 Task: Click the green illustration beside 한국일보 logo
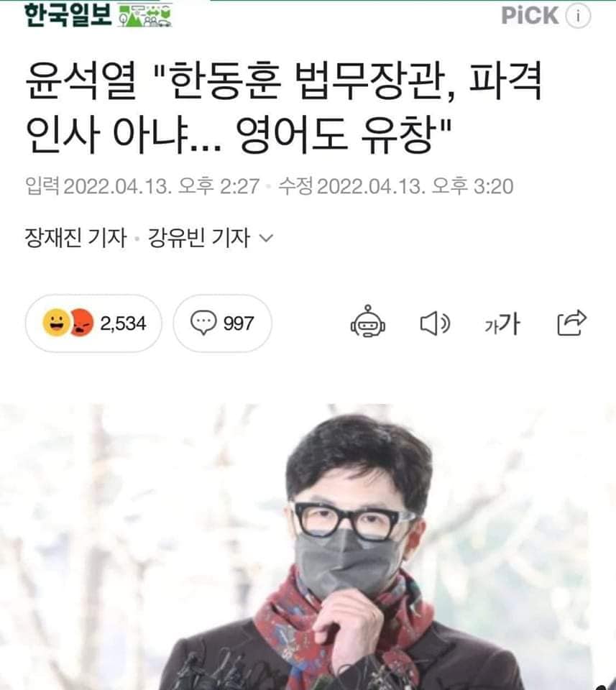pos(146,15)
